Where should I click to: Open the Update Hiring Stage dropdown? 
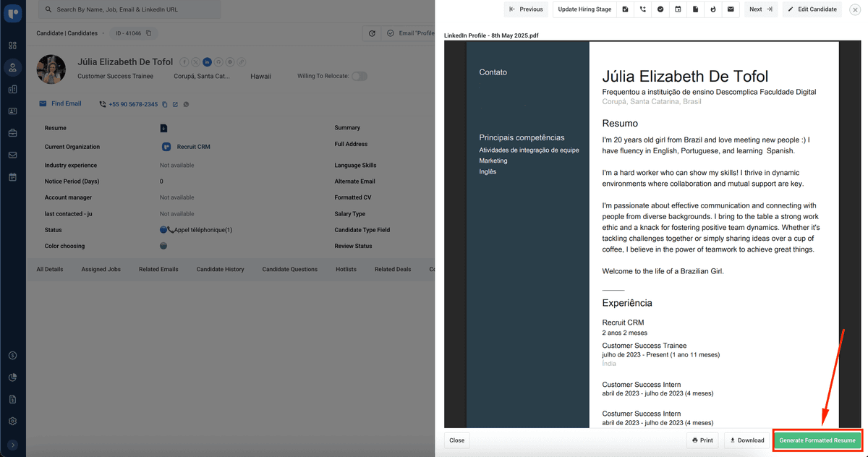[586, 9]
